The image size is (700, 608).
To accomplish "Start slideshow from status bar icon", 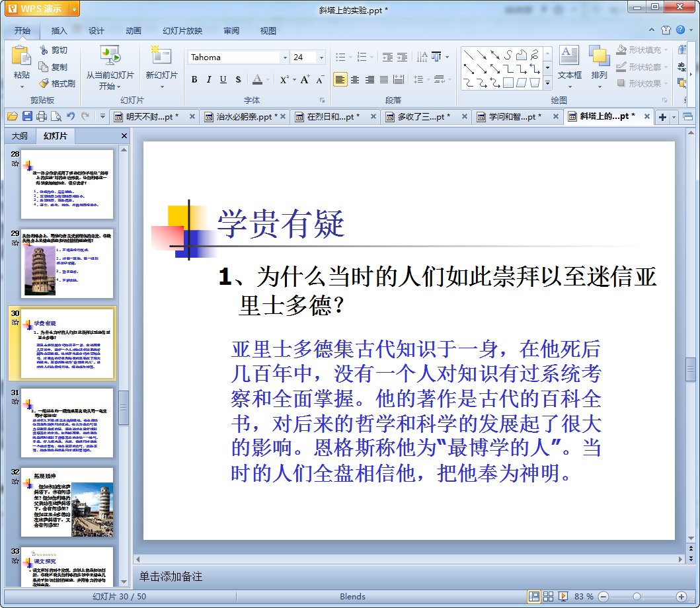I will pyautogui.click(x=563, y=596).
